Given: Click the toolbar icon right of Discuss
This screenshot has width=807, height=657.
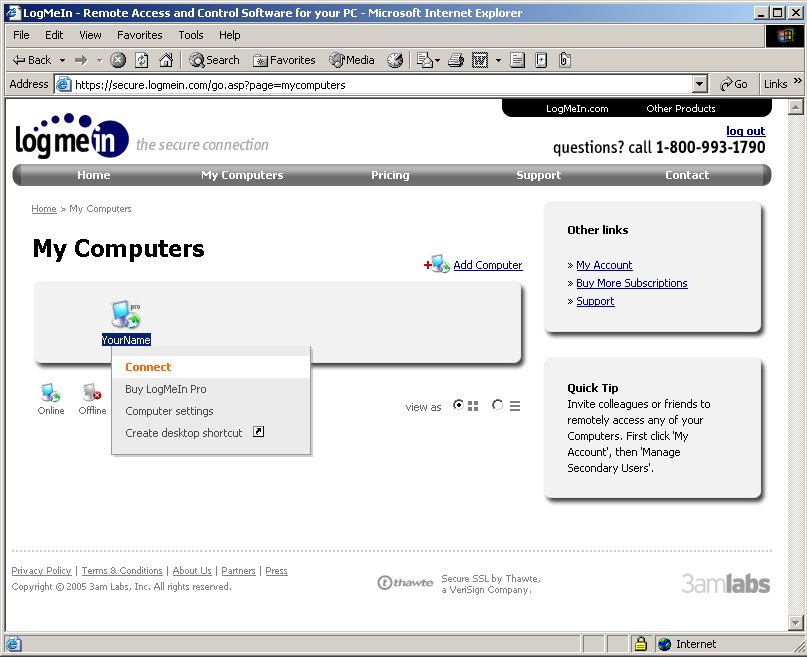Looking at the screenshot, I should (541, 60).
